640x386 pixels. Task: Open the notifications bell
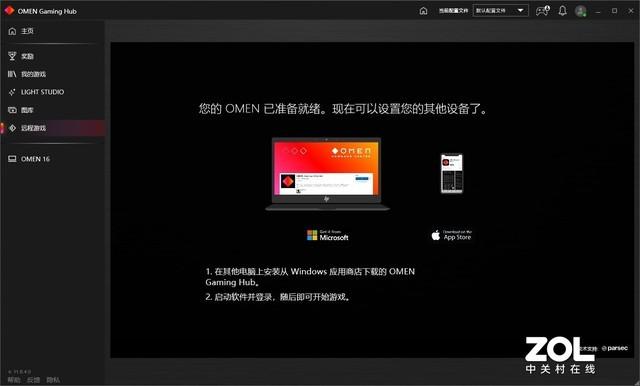pos(562,11)
